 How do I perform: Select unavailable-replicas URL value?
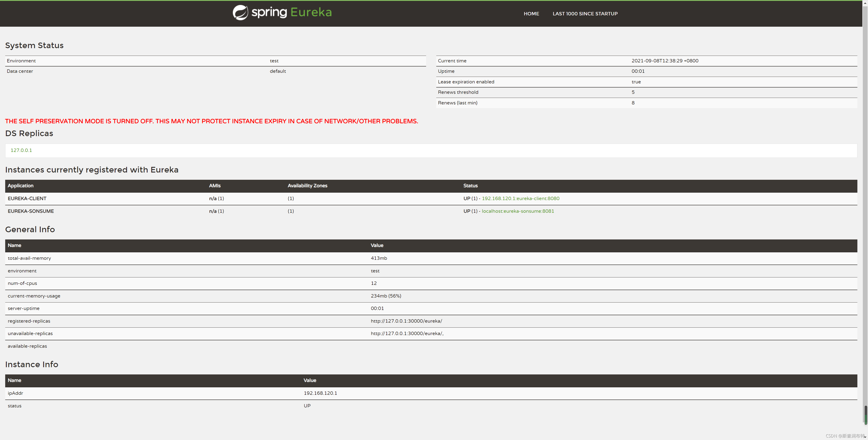pyautogui.click(x=407, y=334)
